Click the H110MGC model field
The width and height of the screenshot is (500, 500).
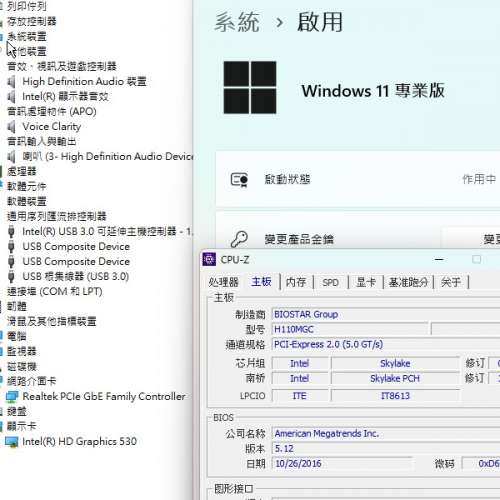pos(350,329)
